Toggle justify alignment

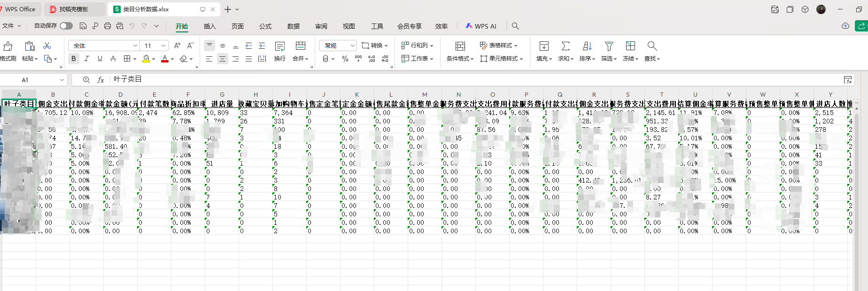click(248, 59)
